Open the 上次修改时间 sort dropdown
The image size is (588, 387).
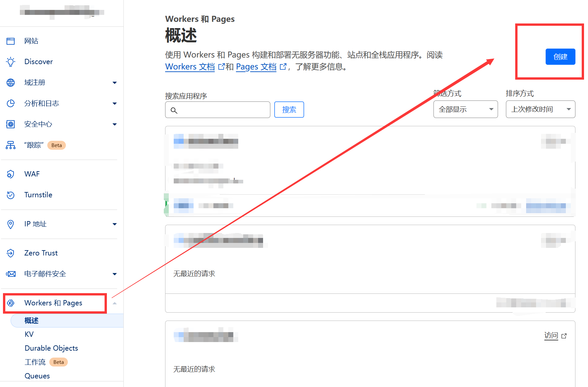(x=540, y=109)
